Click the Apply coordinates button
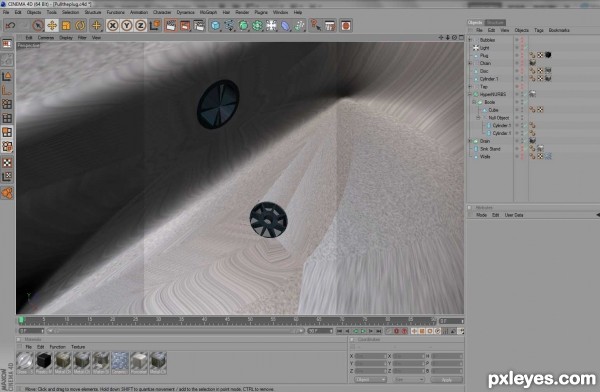The width and height of the screenshot is (600, 392). coord(447,379)
